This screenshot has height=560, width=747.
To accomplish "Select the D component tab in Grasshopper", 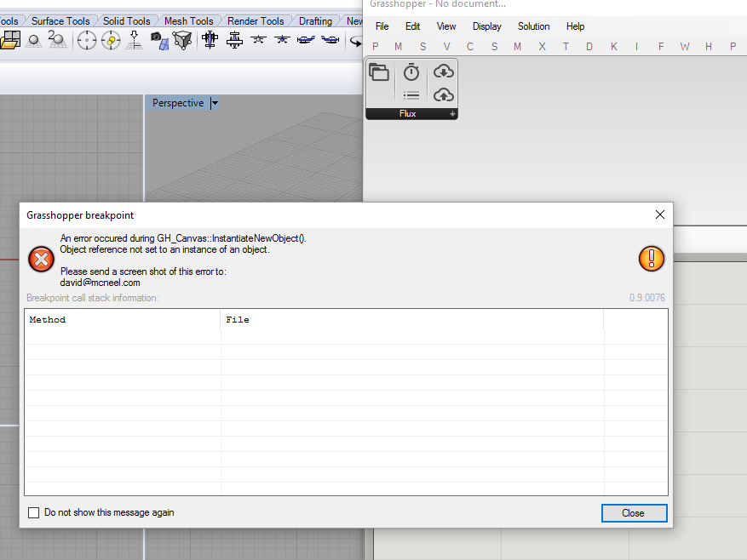I will (x=589, y=47).
